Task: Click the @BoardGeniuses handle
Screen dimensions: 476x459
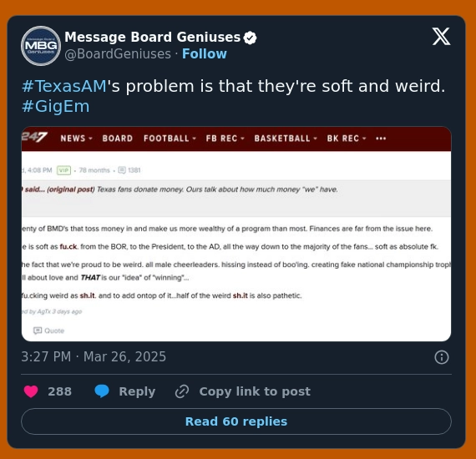Action: click(x=118, y=54)
